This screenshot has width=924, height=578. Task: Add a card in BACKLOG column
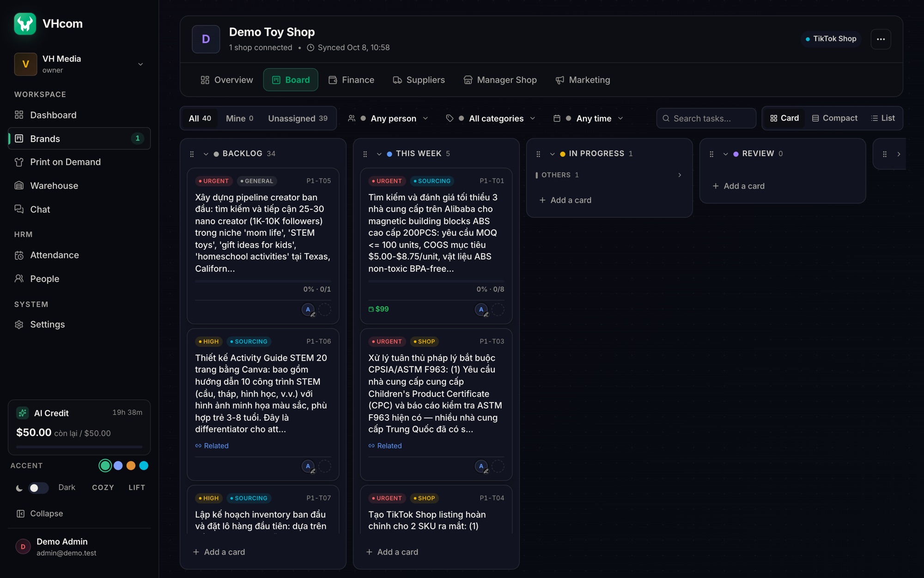click(x=219, y=552)
